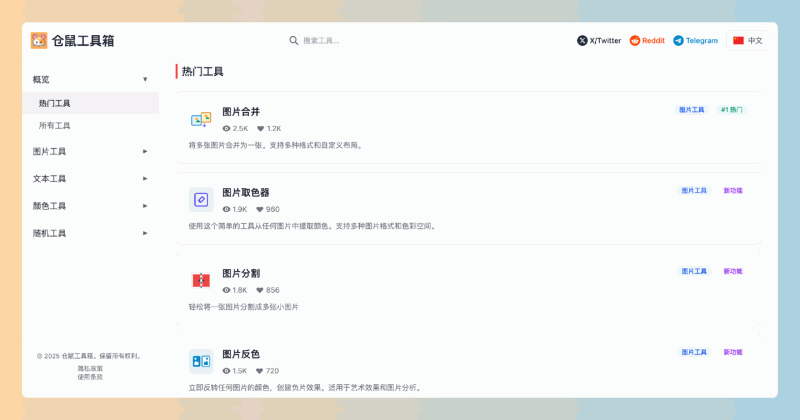Click the eye icon on 图片反色

[227, 371]
